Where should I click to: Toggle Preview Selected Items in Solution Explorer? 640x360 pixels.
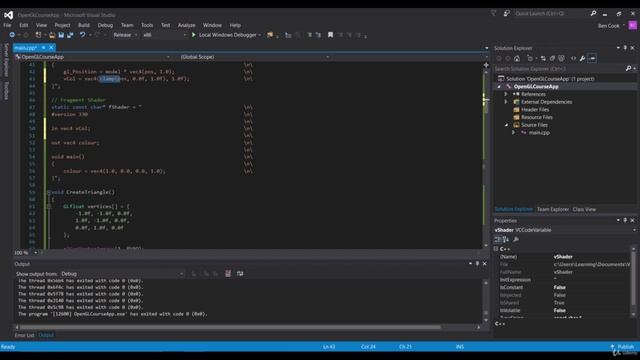[x=592, y=58]
